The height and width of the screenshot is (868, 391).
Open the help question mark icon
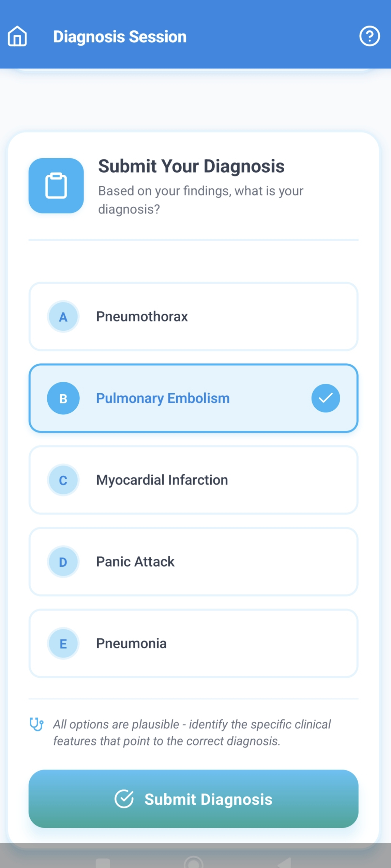pos(370,36)
